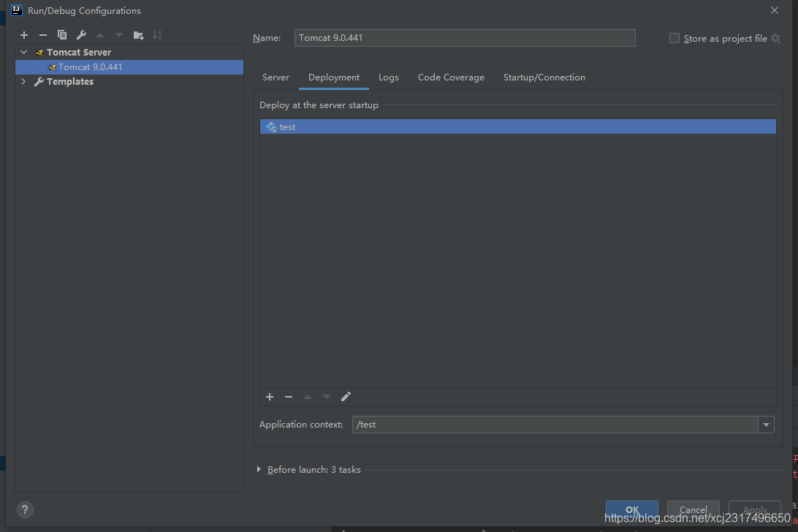
Task: Switch to the Deployment tab
Action: tap(334, 77)
